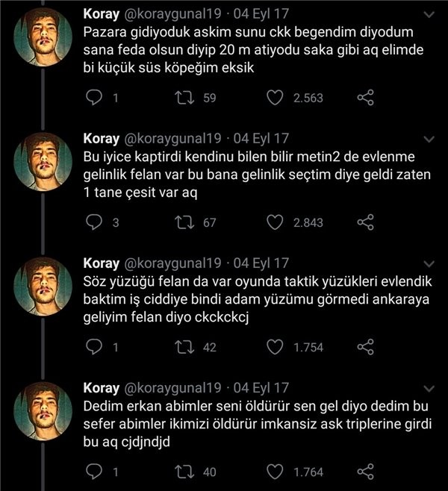Image resolution: width=448 pixels, height=491 pixels.
Task: Open options chevron on the Söz yüzüğü tweet
Action: click(x=429, y=263)
